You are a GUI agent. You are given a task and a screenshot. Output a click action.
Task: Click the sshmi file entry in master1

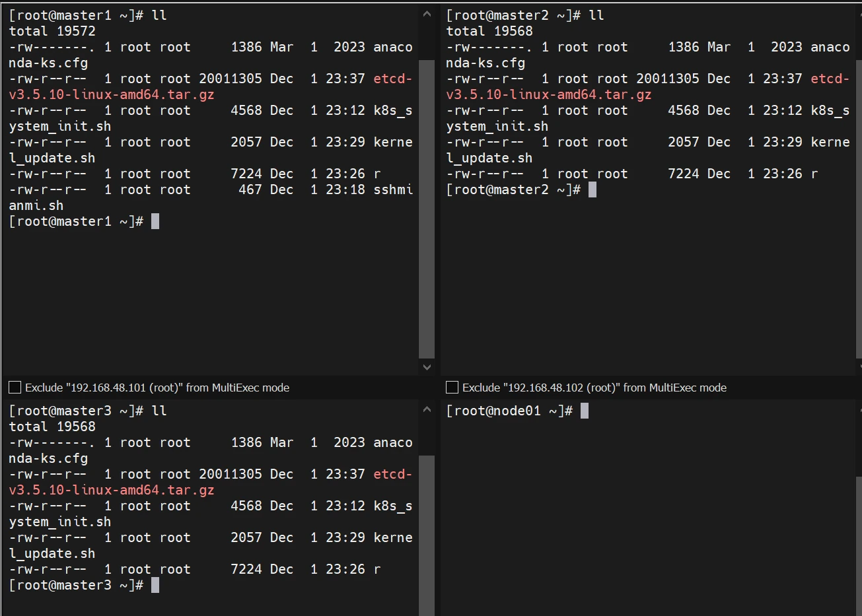coord(392,190)
